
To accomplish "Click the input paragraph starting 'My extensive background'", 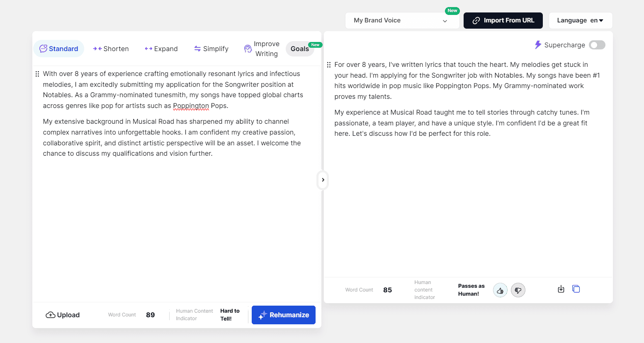I will [x=172, y=137].
